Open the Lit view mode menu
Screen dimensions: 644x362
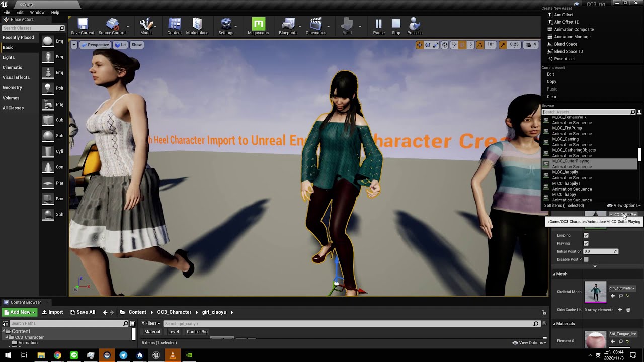point(121,45)
